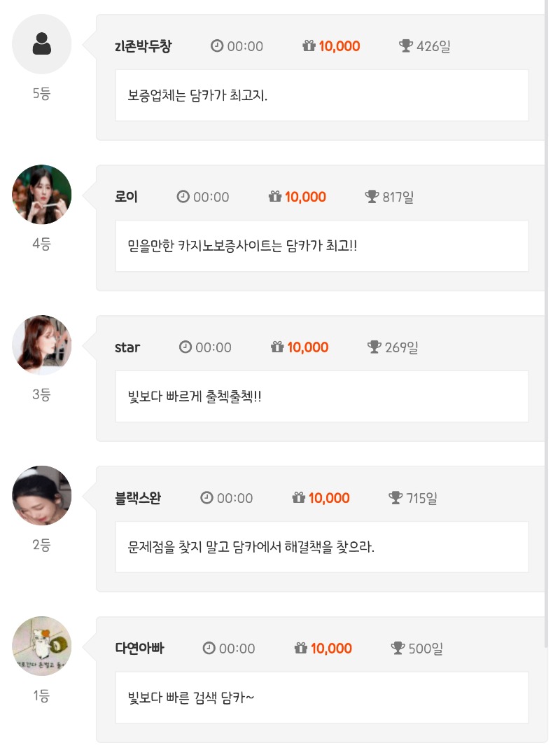Click the gift icon in 블랙스완's row
The height and width of the screenshot is (748, 560).
(x=299, y=498)
